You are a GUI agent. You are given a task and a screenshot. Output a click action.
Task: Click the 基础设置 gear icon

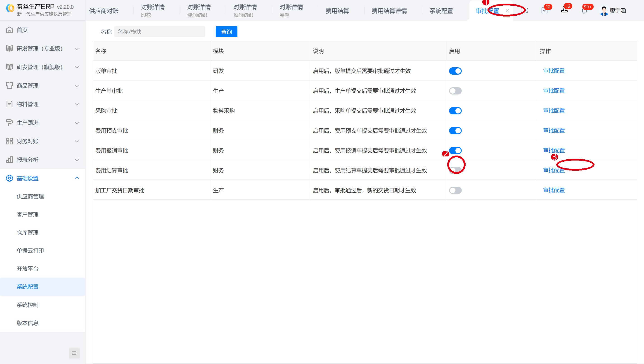[x=9, y=178]
